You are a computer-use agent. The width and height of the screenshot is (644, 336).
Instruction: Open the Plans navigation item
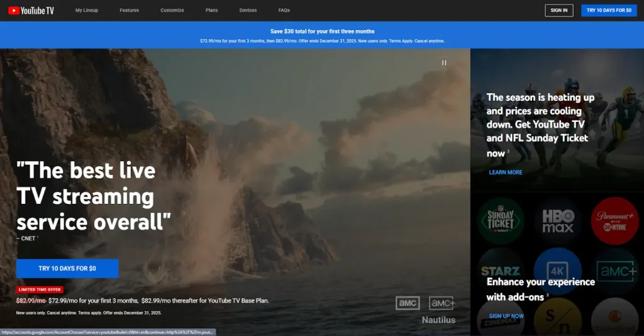(x=211, y=10)
